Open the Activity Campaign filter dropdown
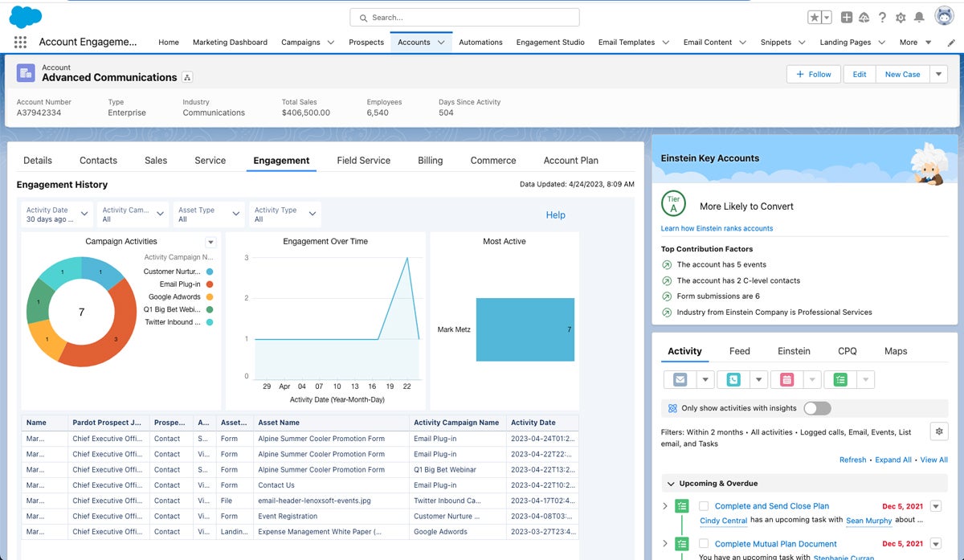Viewport: 964px width, 560px height. tap(133, 215)
